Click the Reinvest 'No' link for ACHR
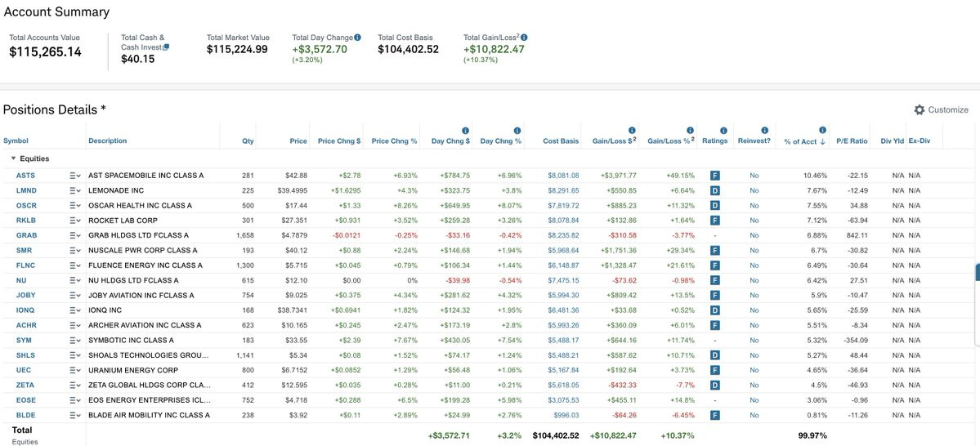Screen dimensions: 980x446 click(754, 325)
